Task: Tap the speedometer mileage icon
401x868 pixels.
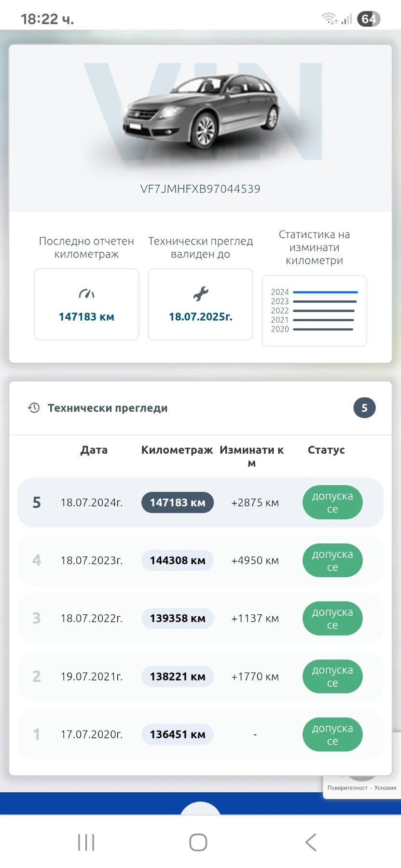Action: pos(86,293)
